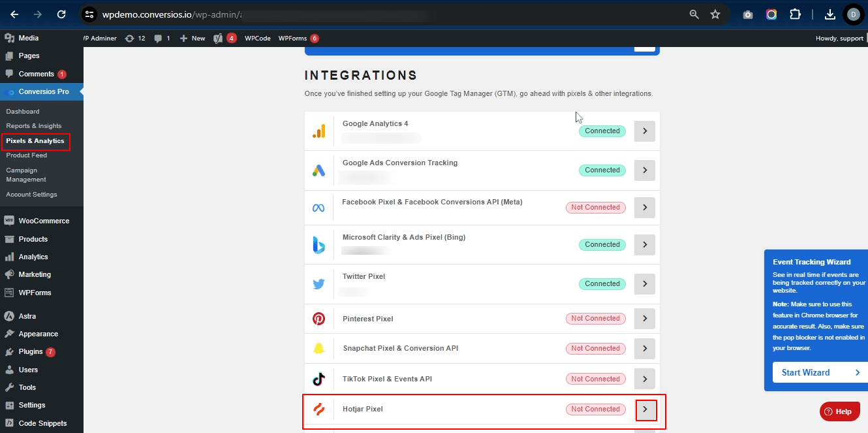Click New in the admin bar
This screenshot has height=433, width=868.
pos(193,39)
